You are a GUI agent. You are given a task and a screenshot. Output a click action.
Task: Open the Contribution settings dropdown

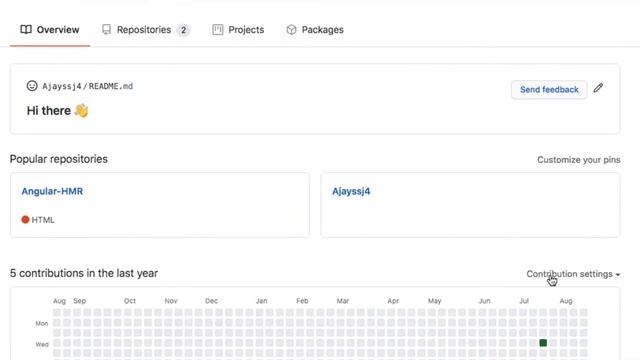(x=573, y=274)
